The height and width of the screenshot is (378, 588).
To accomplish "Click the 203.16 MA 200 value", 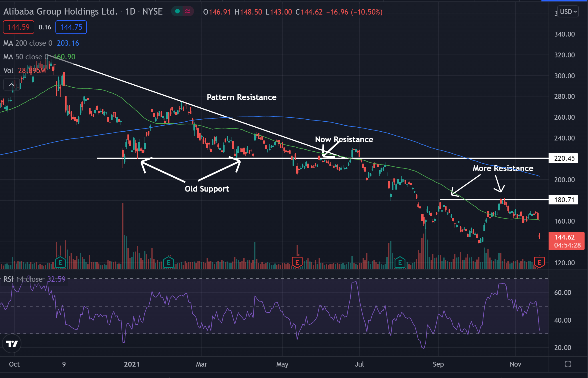I will pos(68,43).
